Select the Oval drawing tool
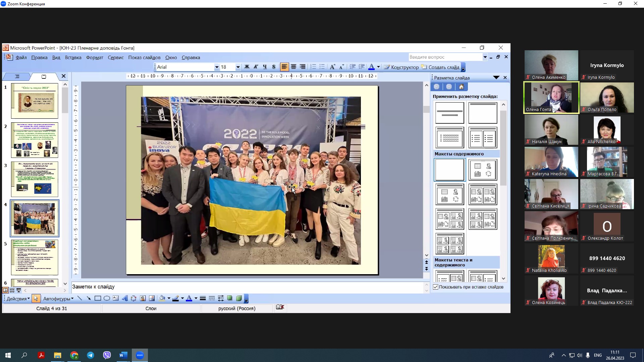The height and width of the screenshot is (362, 644). [x=107, y=298]
